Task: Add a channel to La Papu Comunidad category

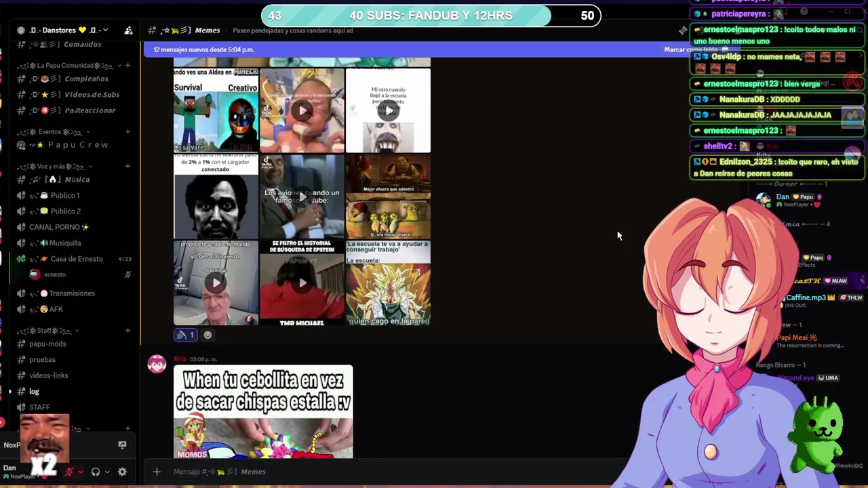Action: pos(127,66)
